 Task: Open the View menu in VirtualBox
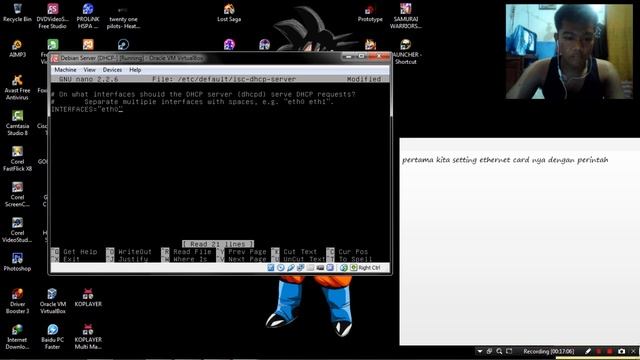[x=89, y=70]
